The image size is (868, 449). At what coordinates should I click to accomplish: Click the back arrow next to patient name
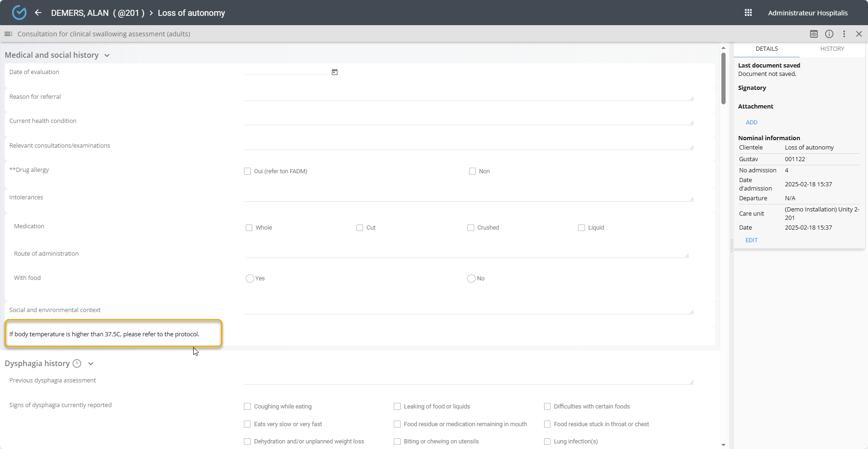(38, 13)
